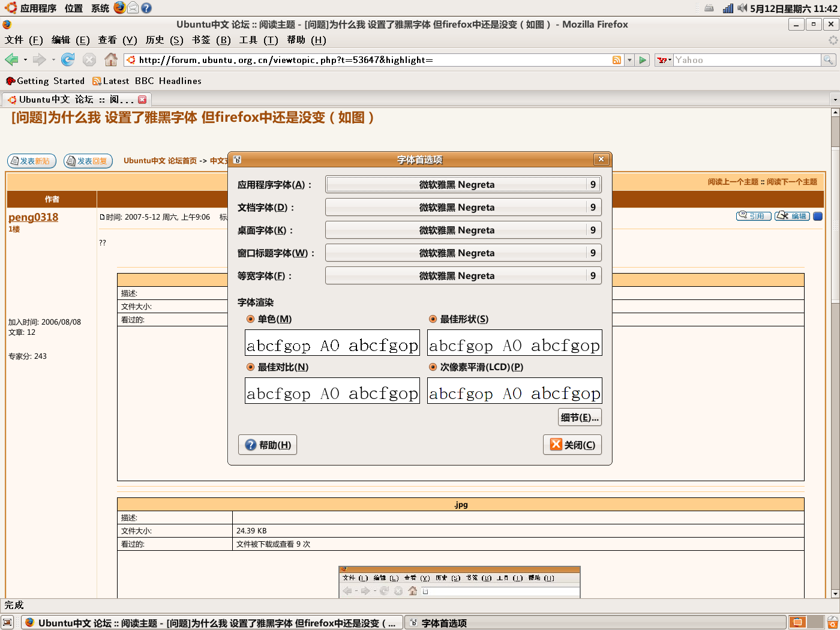Click the 阅读下一个主题 link

[792, 182]
